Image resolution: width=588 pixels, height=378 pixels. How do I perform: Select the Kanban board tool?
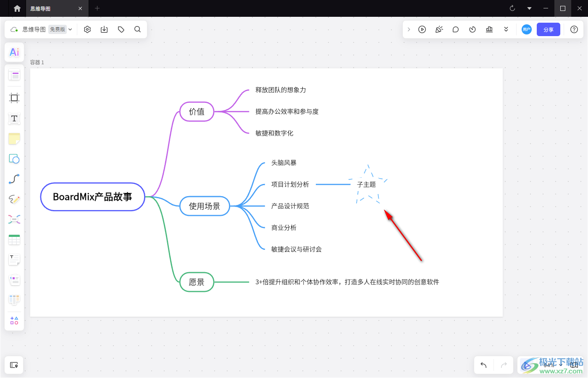tap(14, 300)
